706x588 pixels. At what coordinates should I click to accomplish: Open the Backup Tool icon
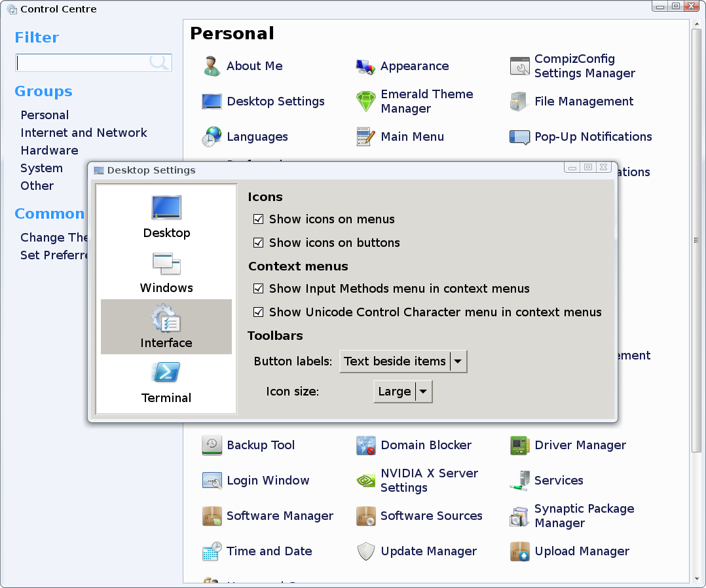pos(212,445)
